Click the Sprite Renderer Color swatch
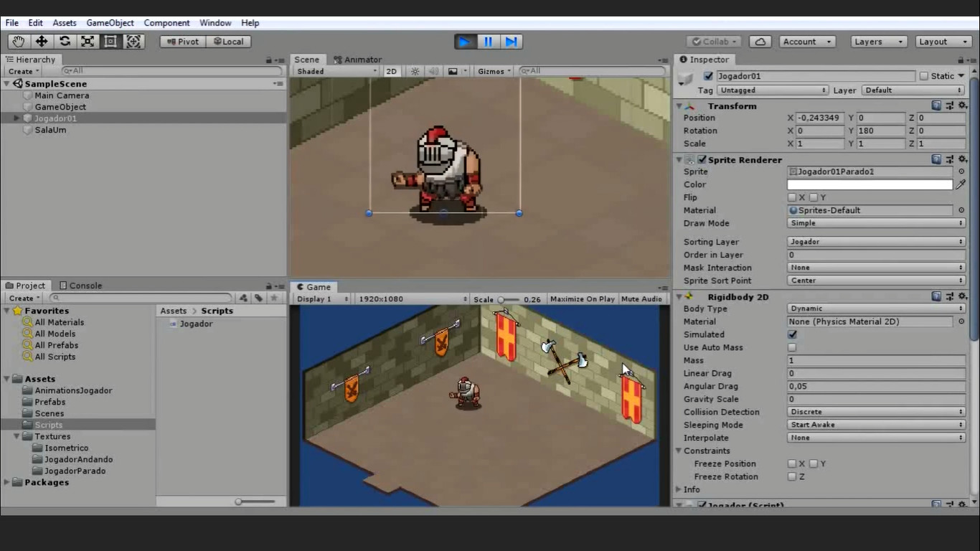 click(870, 184)
